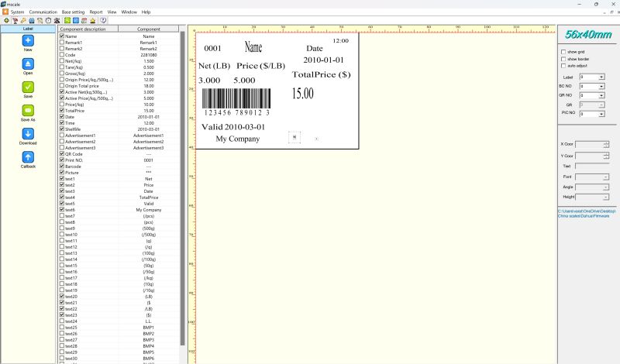Viewport: 620px width, 364px height.
Task: Click the Open label icon
Action: [x=28, y=63]
